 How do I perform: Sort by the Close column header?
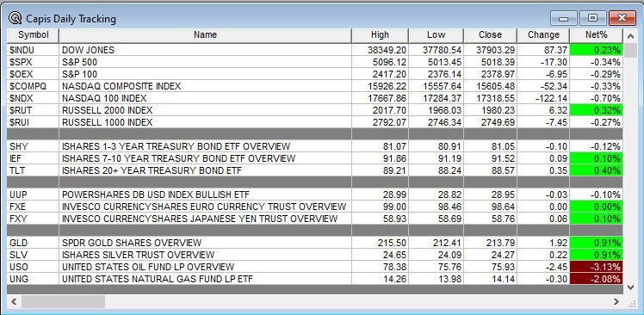click(490, 35)
